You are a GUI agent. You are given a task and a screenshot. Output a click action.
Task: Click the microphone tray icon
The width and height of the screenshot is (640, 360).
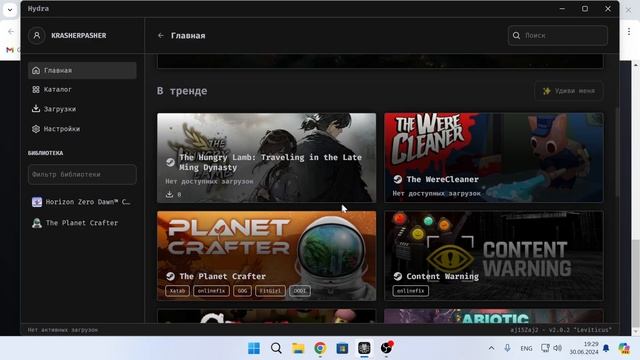pos(507,348)
